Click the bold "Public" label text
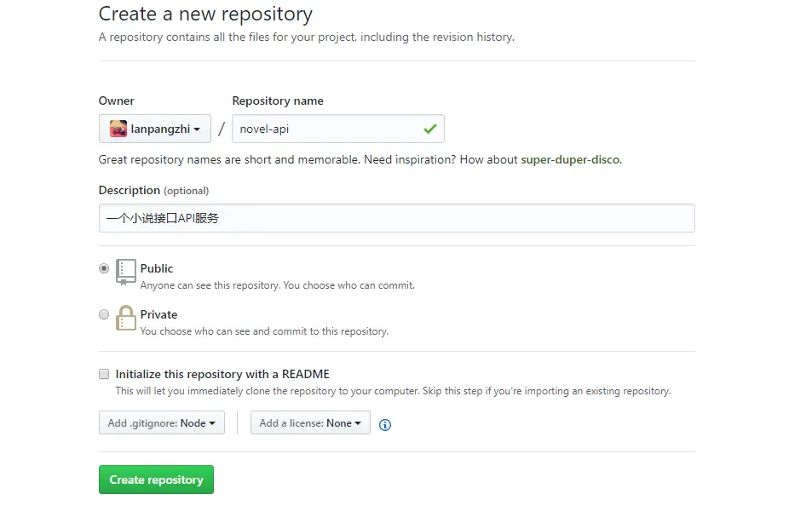Screen dimensions: 812x517 pyautogui.click(x=157, y=268)
